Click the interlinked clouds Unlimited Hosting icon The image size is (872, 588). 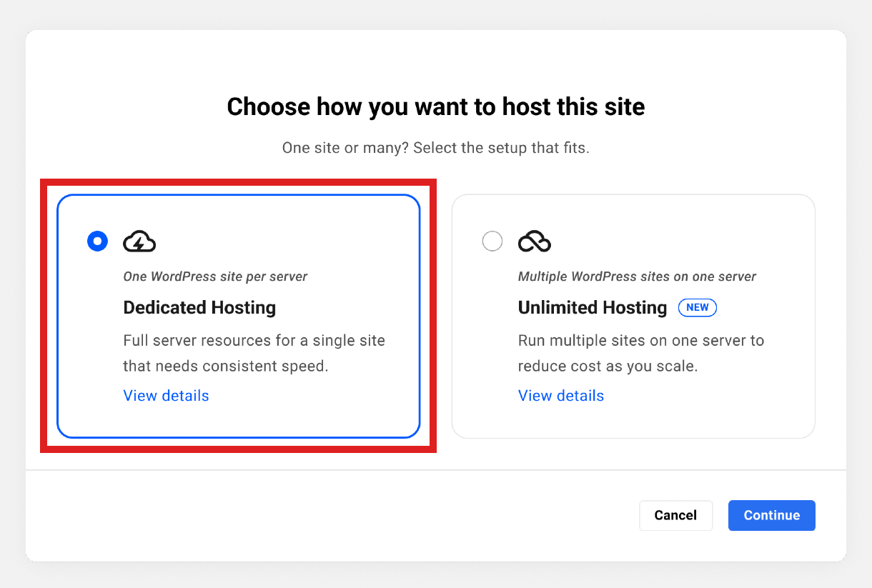pyautogui.click(x=535, y=241)
